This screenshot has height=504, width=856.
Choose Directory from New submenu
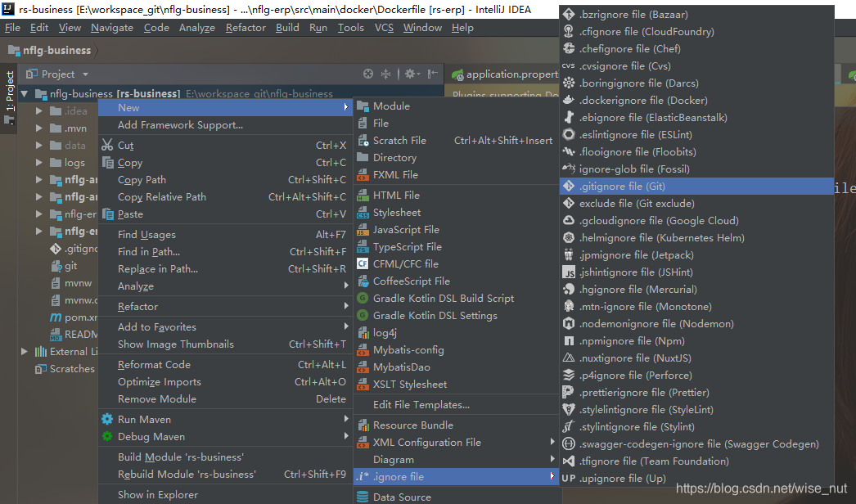tap(457, 158)
